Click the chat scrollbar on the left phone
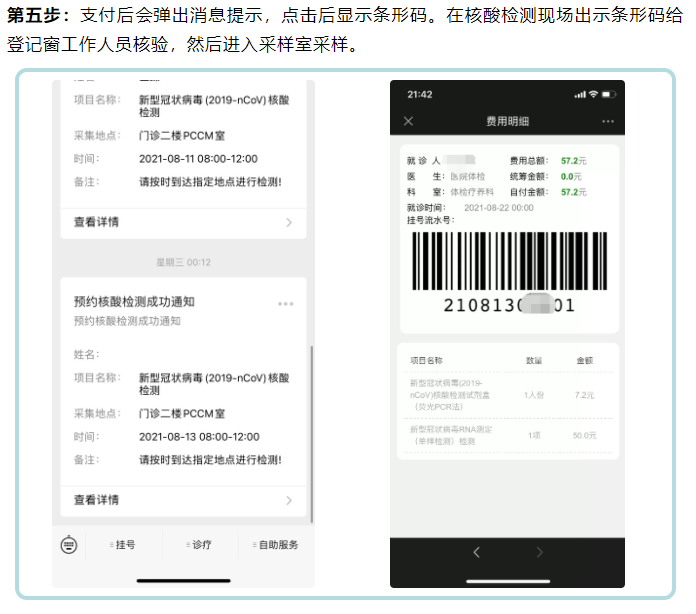The width and height of the screenshot is (696, 614). tap(312, 434)
